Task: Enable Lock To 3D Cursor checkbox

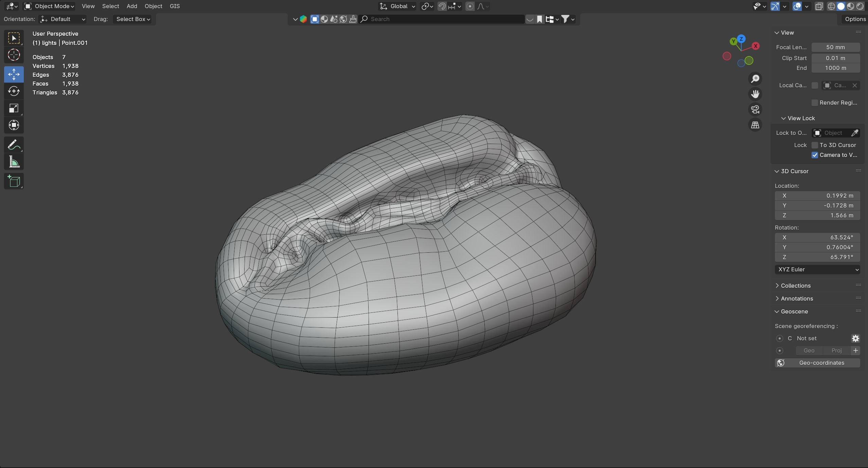Action: tap(815, 145)
